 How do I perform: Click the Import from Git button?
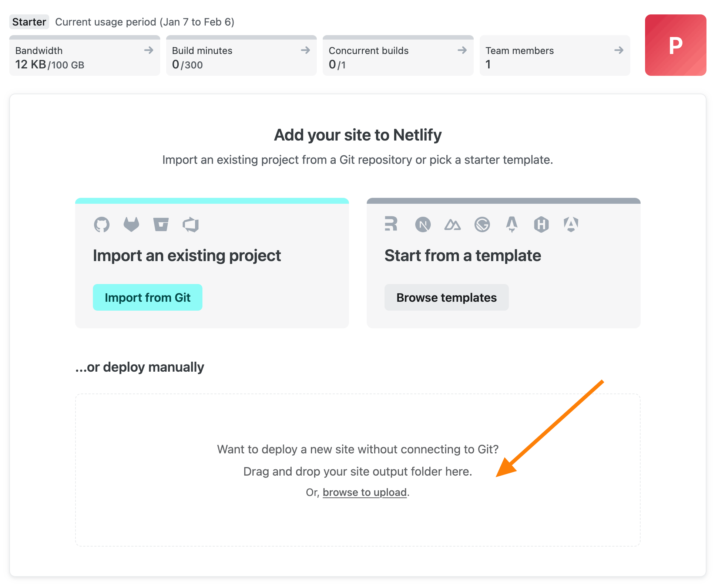tap(148, 297)
